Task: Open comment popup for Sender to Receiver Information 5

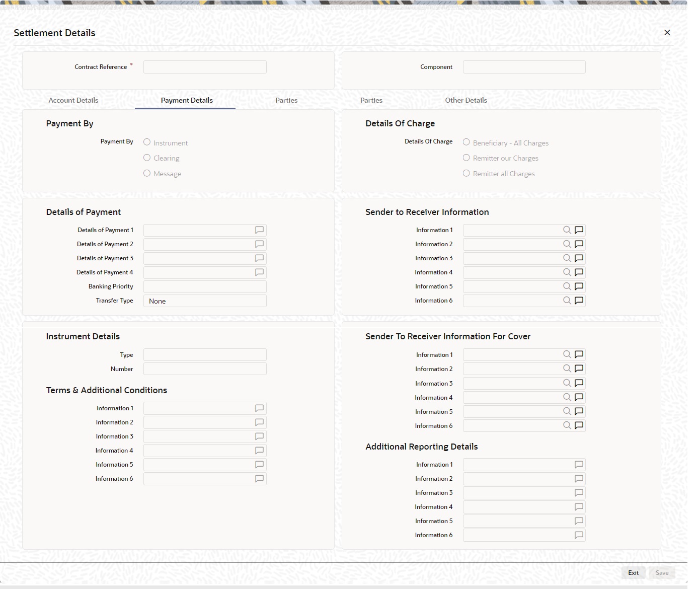Action: point(579,286)
